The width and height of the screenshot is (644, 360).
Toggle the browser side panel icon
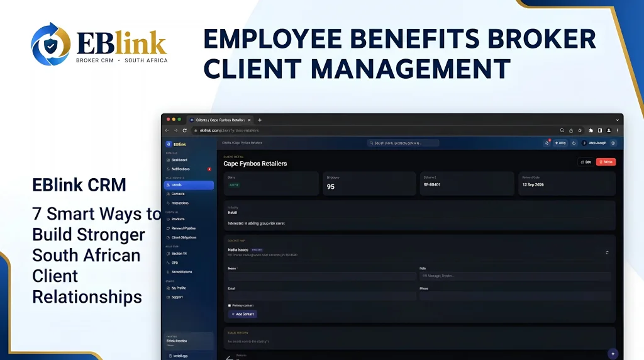click(600, 130)
